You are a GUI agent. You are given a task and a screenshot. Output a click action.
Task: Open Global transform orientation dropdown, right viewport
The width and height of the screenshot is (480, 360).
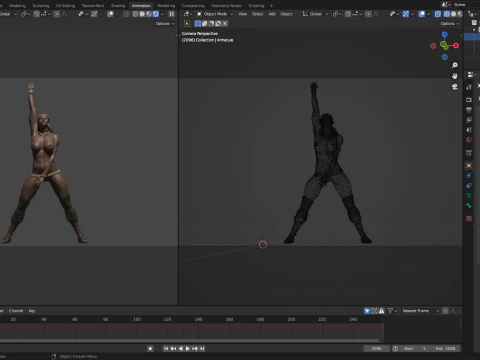pos(315,14)
